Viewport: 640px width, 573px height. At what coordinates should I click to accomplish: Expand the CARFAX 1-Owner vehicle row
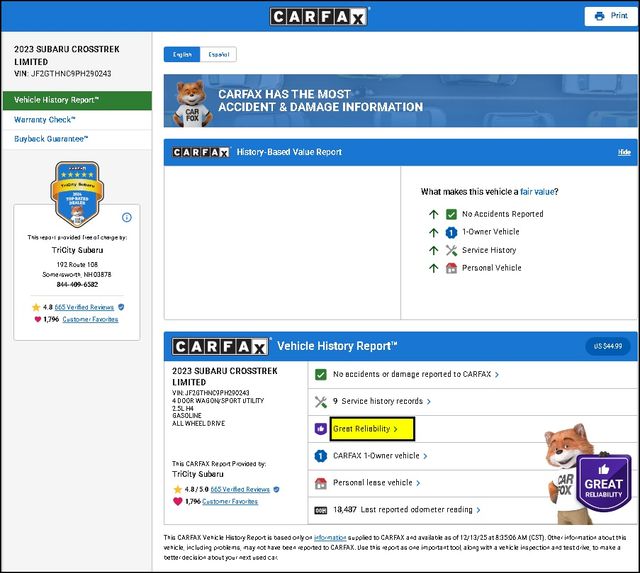coord(378,456)
